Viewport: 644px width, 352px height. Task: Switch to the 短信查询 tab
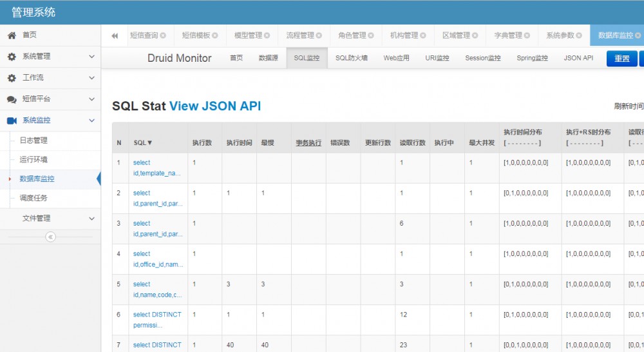point(144,35)
